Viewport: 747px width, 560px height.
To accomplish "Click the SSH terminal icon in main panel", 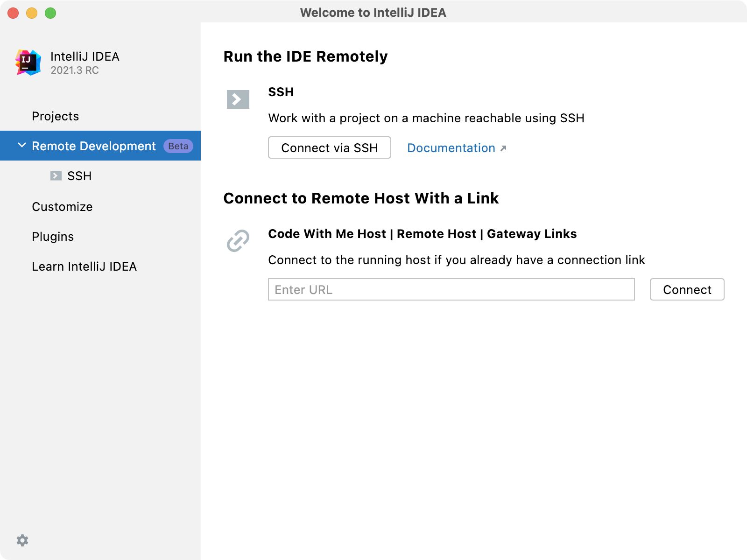I will pos(238,99).
